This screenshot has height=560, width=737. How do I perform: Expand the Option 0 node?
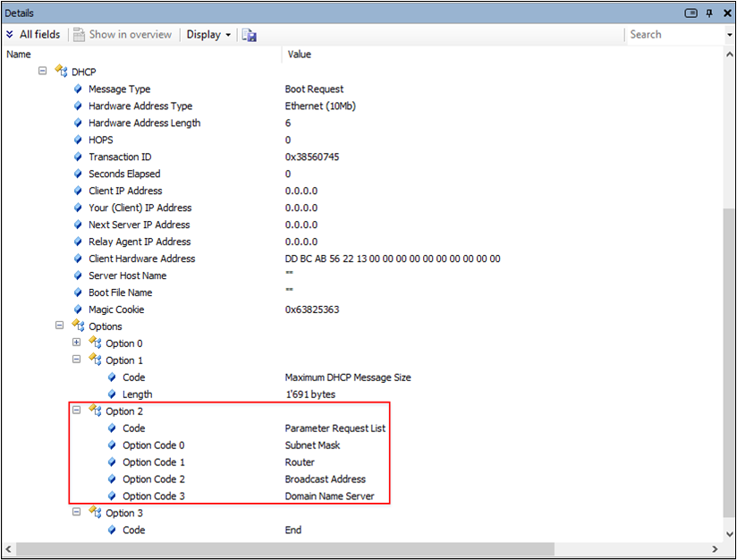[x=76, y=344]
